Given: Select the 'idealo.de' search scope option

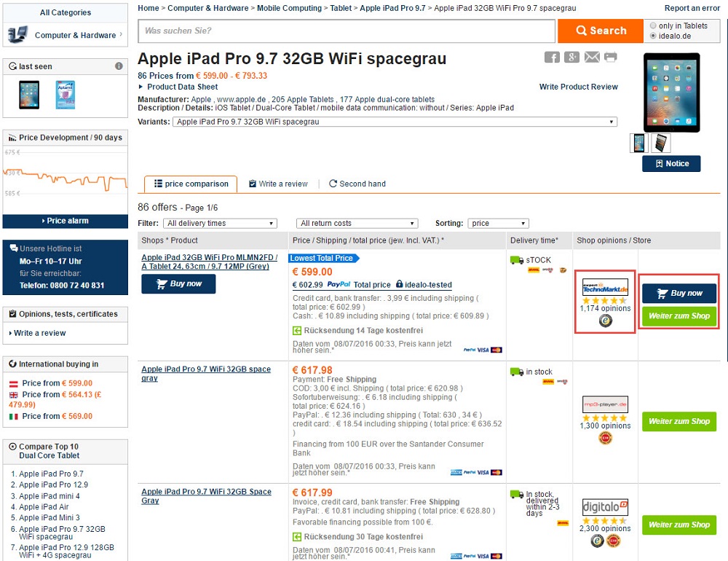Looking at the screenshot, I should (653, 36).
